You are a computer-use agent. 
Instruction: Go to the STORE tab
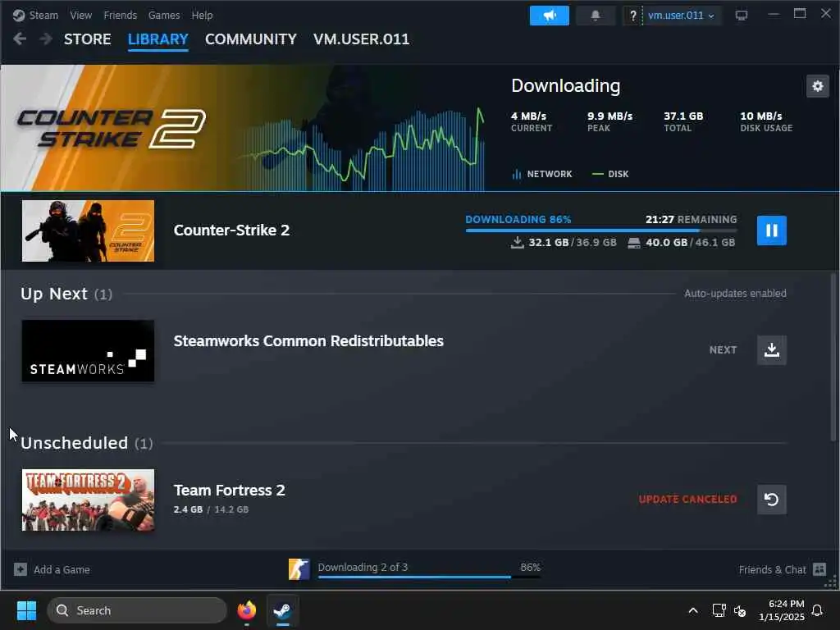coord(87,39)
